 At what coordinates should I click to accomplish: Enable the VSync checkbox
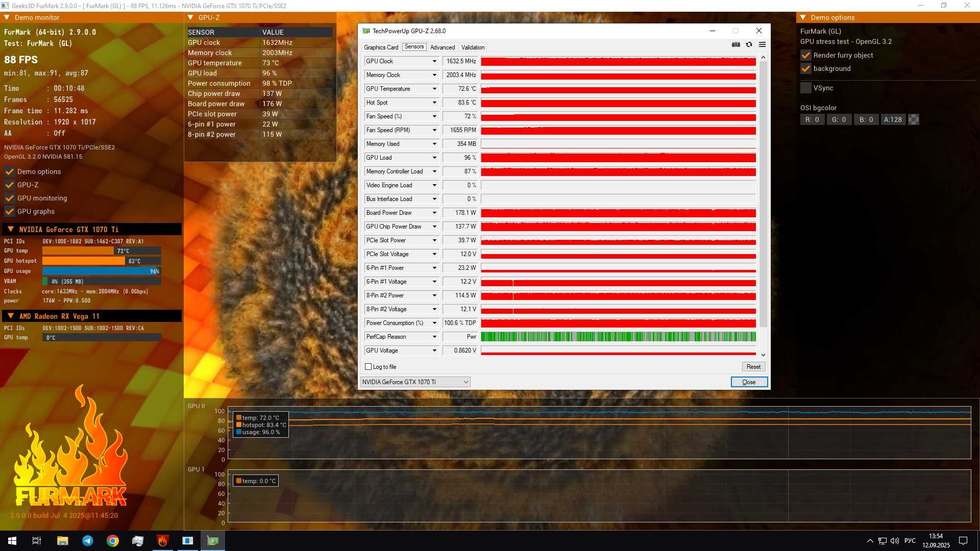(x=806, y=88)
